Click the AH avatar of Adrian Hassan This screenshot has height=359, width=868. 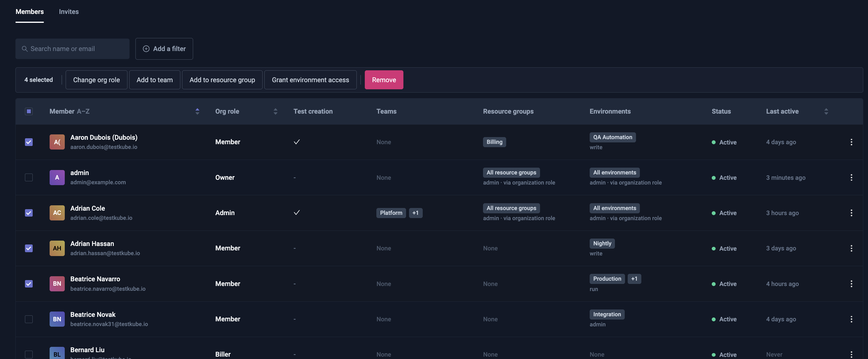[57, 248]
